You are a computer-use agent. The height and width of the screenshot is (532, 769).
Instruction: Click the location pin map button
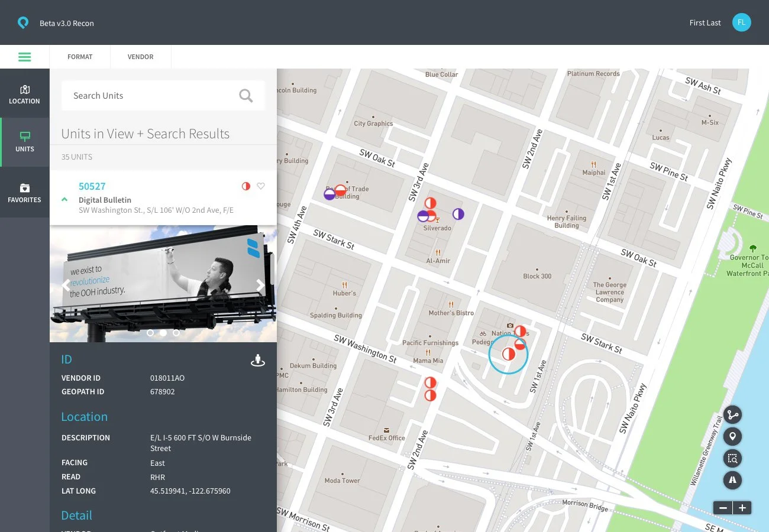733,436
